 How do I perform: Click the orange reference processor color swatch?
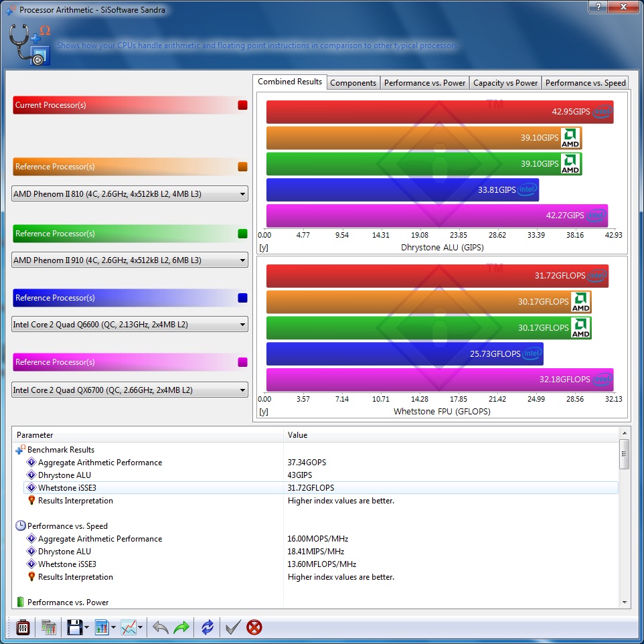click(243, 166)
